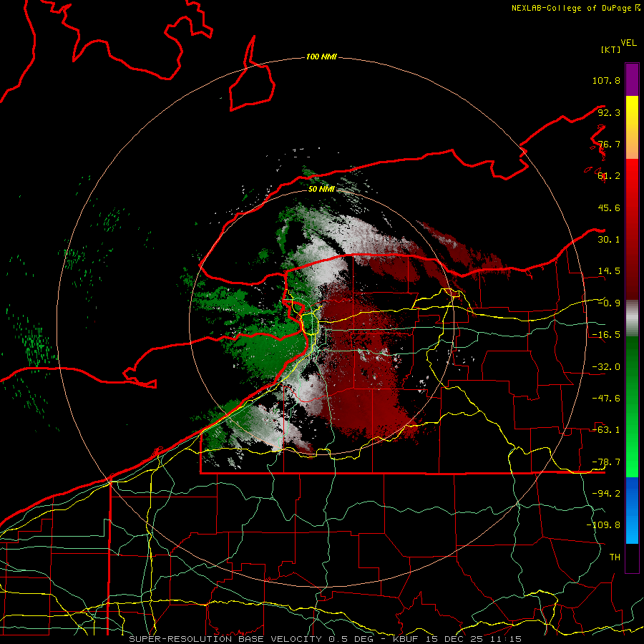Click the gray near-zero segment of color bar
This screenshot has width=644, height=644.
[632, 318]
